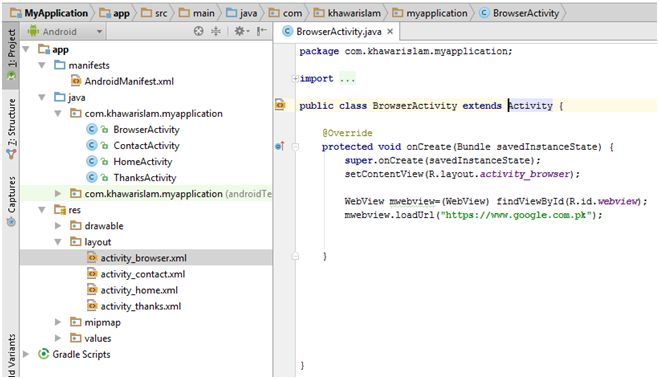The image size is (659, 379).
Task: Collapse the manifests folder
Action: point(42,65)
